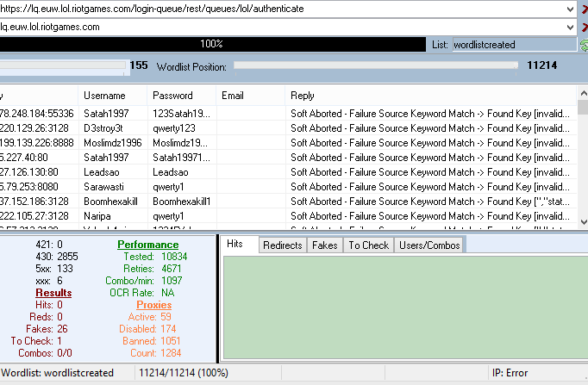Click the green refresh icon beside the List field

(x=584, y=45)
